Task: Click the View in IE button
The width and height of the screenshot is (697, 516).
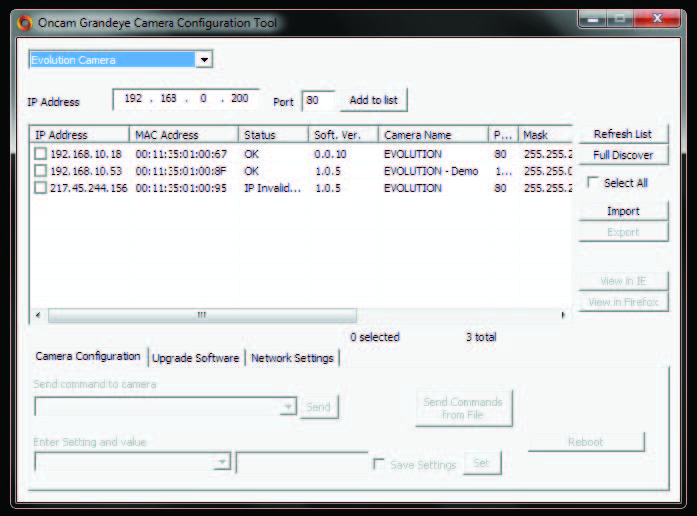Action: pos(623,281)
